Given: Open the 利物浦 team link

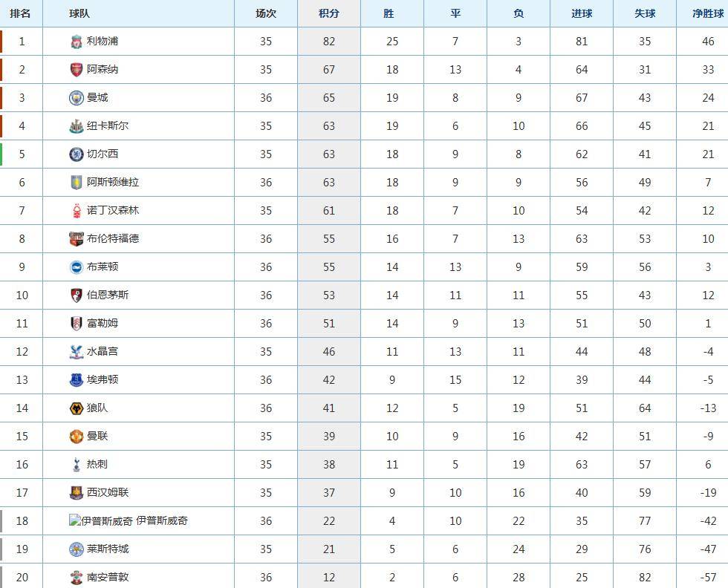Looking at the screenshot, I should click(x=103, y=42).
